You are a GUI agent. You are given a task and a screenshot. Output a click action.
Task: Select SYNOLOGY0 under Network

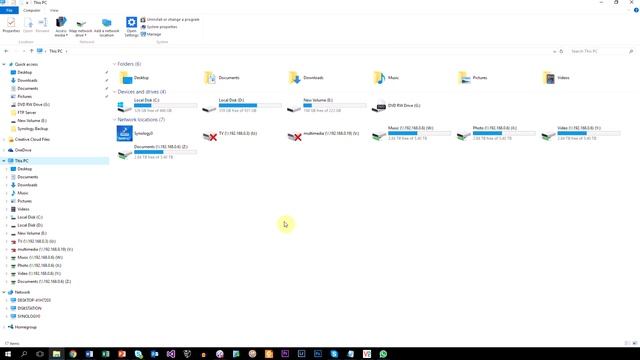(29, 316)
